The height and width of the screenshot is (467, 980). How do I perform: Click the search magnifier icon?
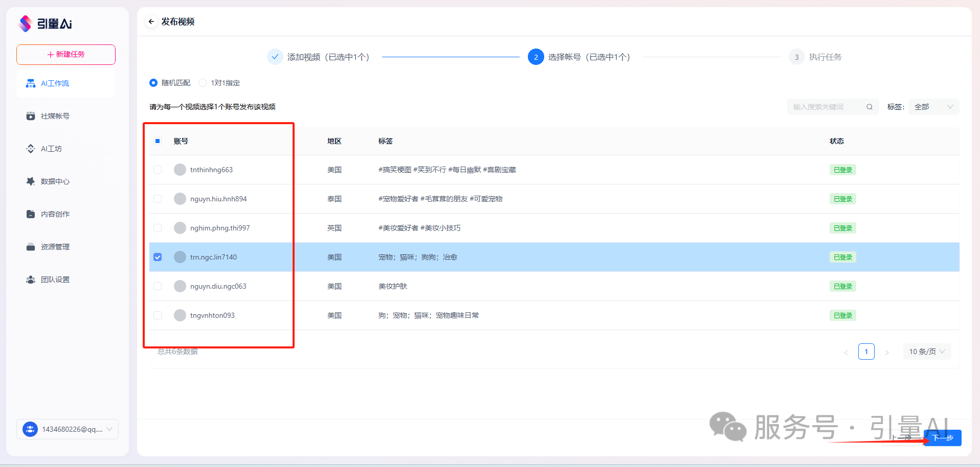point(869,107)
